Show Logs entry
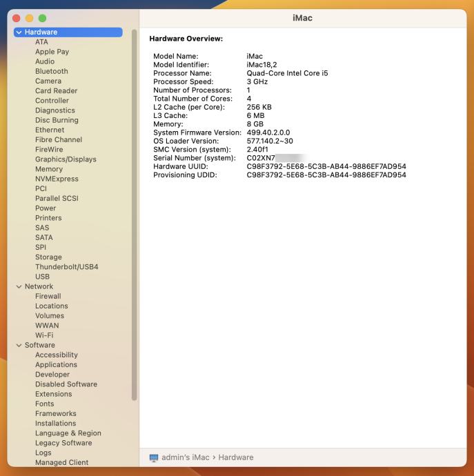Image resolution: width=474 pixels, height=476 pixels. [x=43, y=453]
